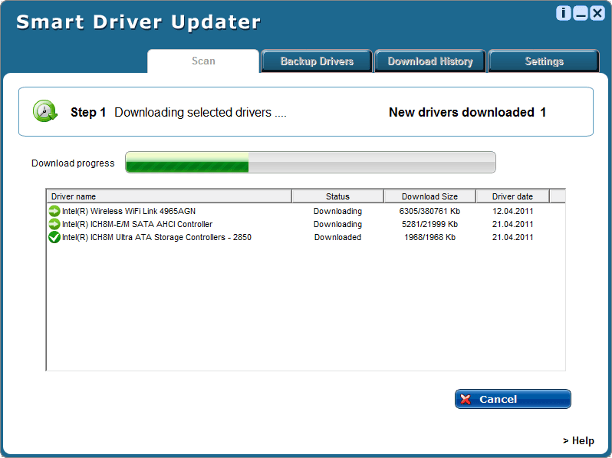Go to the Settings tab

[544, 61]
